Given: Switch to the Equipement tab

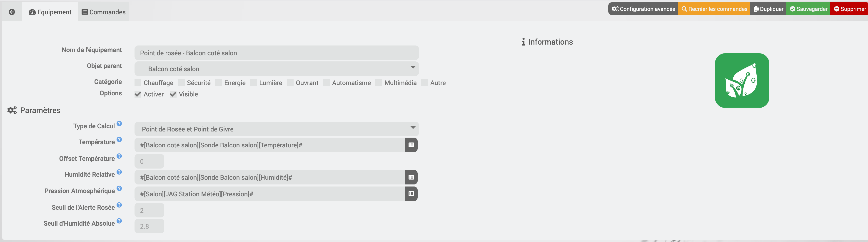Looking at the screenshot, I should point(50,12).
